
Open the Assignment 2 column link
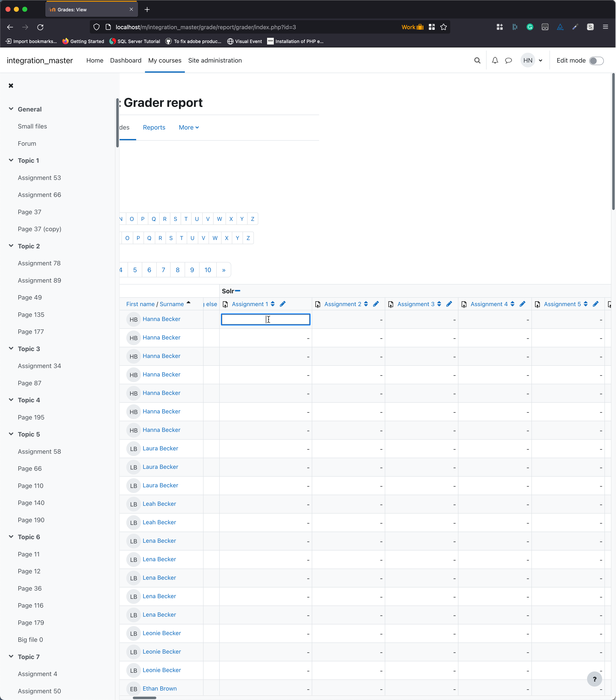tap(343, 304)
